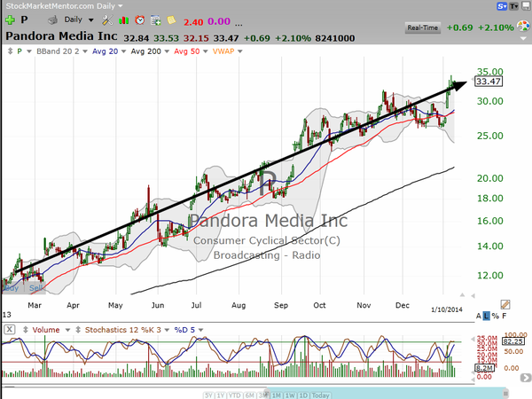Image resolution: width=532 pixels, height=399 pixels.
Task: Open the Volume indicator dropdown
Action: coord(67,330)
